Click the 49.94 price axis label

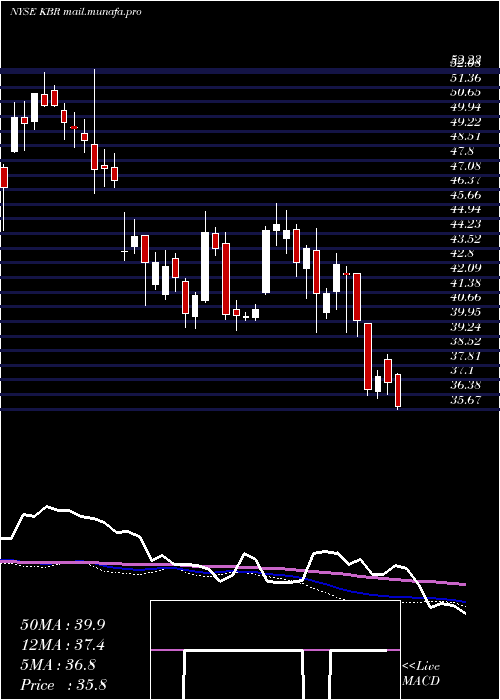[x=465, y=107]
